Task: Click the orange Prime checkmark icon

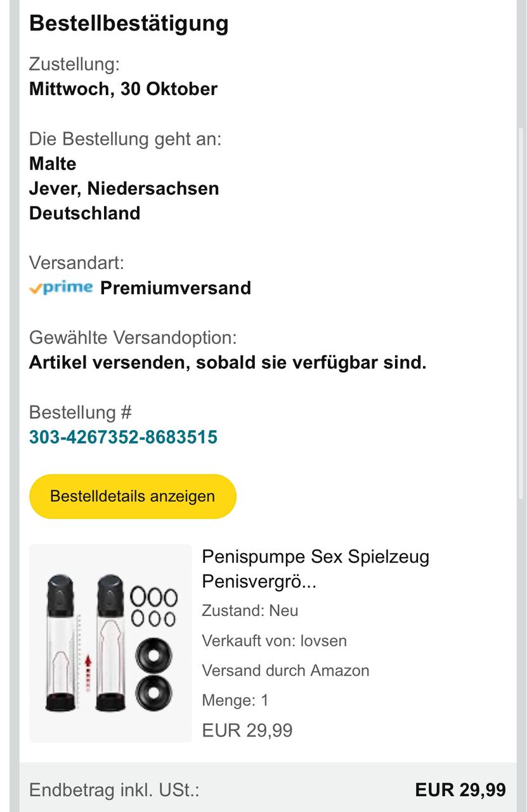Action: [x=36, y=289]
